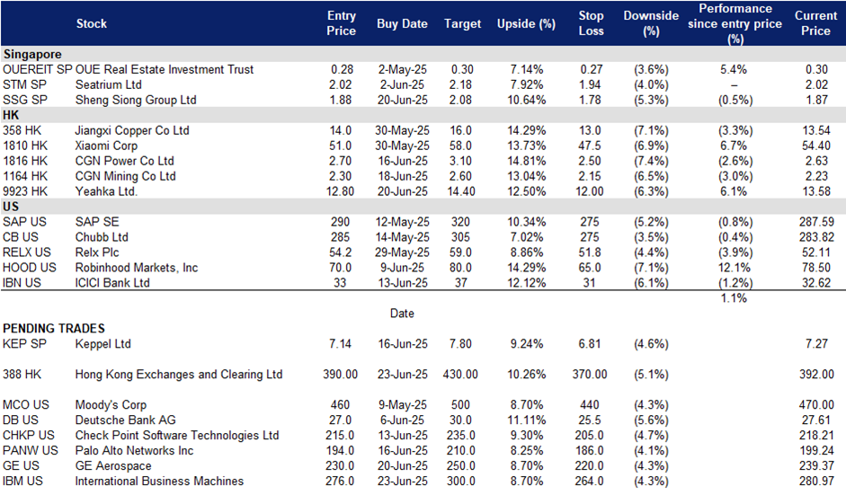Screen dimensions: 846x504
Task: Click 'CGN Mining Co Ltd' name
Action: (x=125, y=176)
